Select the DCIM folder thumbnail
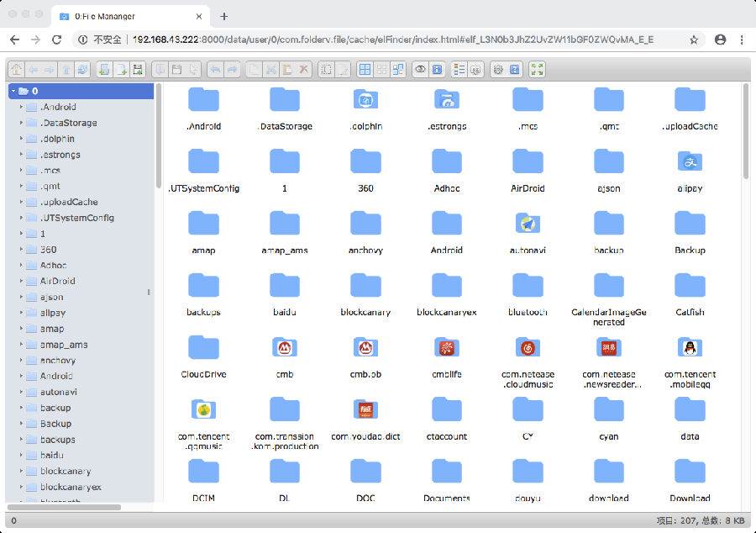The width and height of the screenshot is (756, 533). (203, 472)
